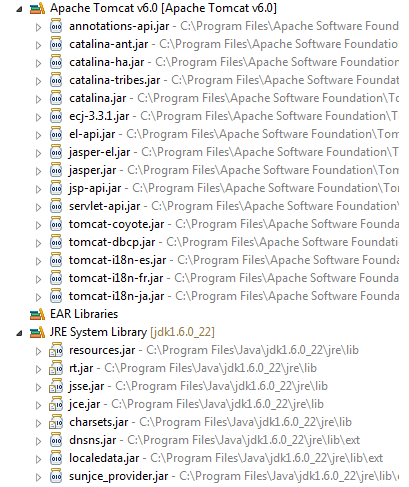
Task: Click the JRE System Library icon
Action: tap(37, 332)
